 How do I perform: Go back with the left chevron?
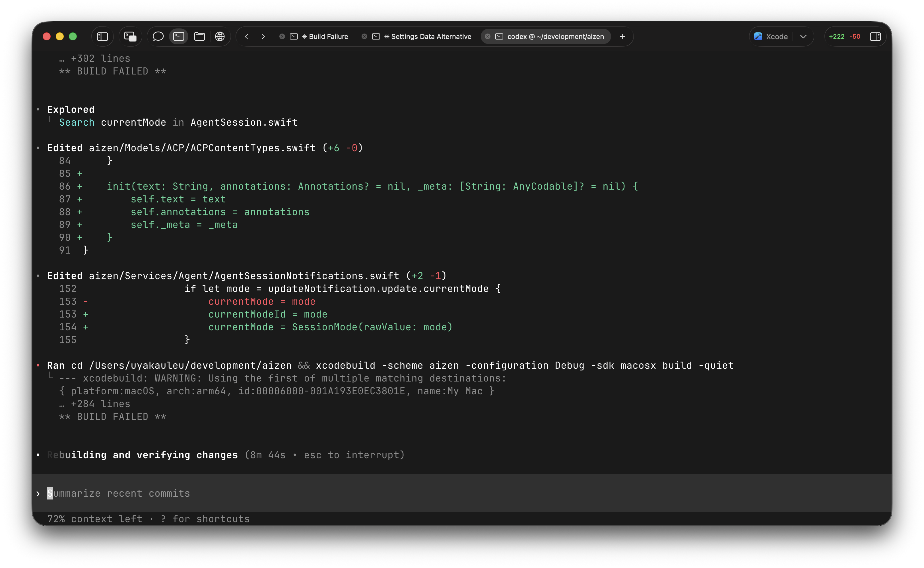(x=247, y=36)
